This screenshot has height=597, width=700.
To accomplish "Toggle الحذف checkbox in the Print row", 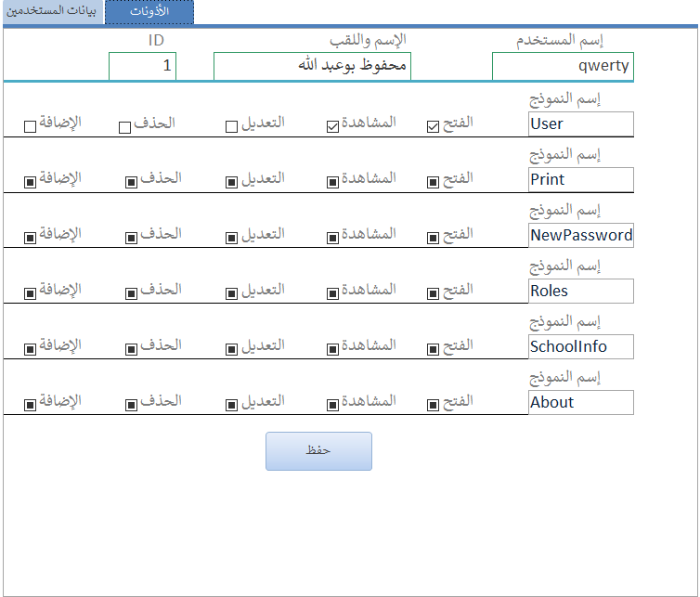I will 131,182.
